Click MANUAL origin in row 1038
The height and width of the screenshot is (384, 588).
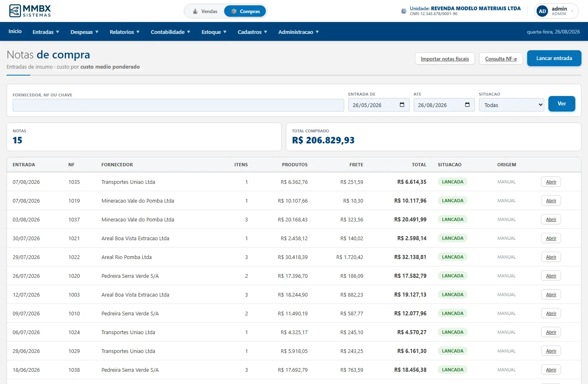coord(506,370)
